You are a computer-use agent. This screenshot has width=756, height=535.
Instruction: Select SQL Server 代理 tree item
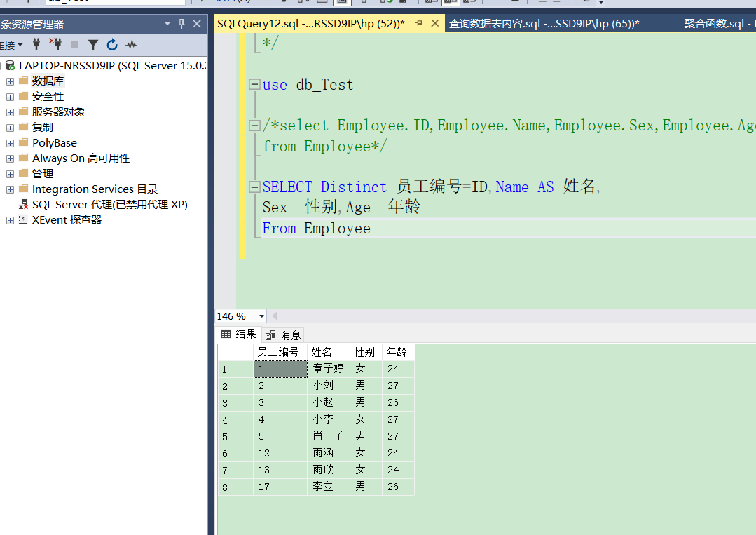click(x=110, y=205)
